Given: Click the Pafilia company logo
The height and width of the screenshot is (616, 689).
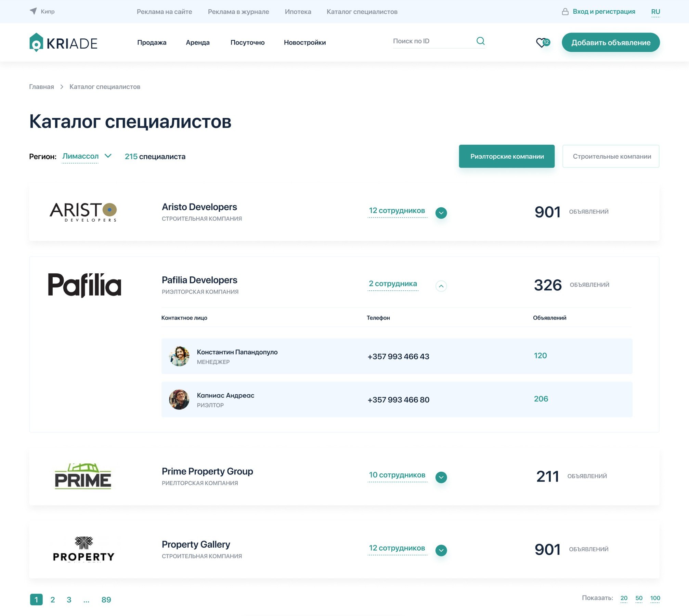Looking at the screenshot, I should tap(84, 285).
